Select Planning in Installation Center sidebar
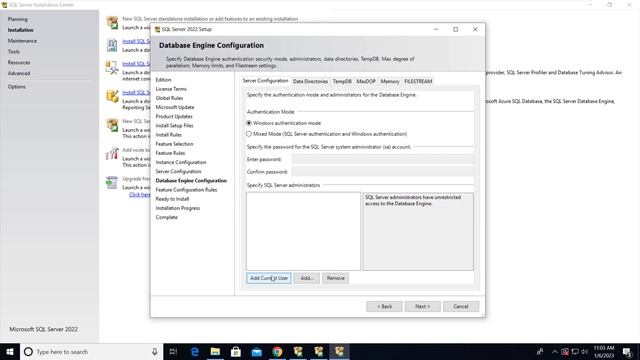640x360 pixels. 18,19
